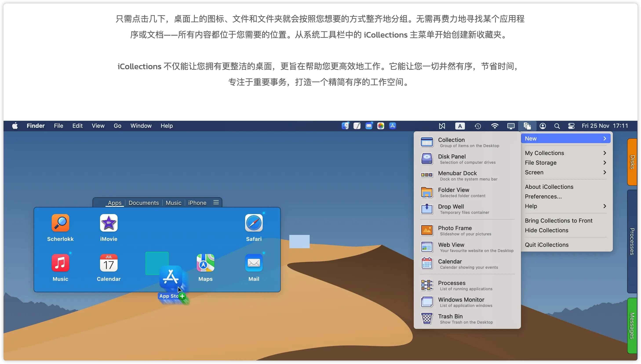641x364 pixels.
Task: Click the Mail icon in menubar dock
Action: pos(369,126)
